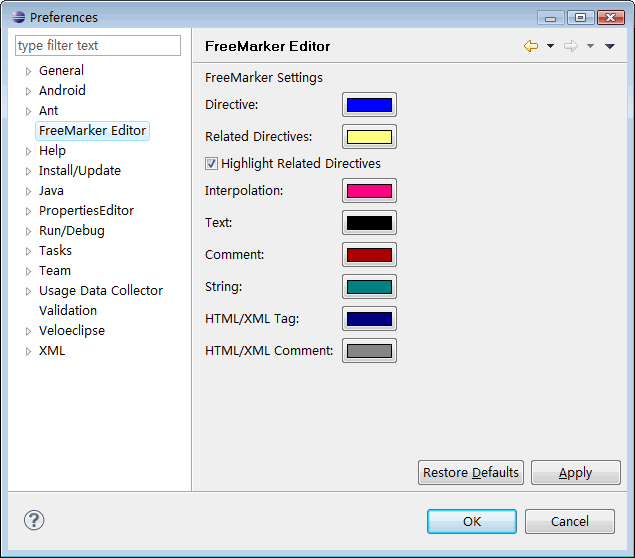Expand the Run/Debug tree node
Screen dimensions: 635x558
pos(28,232)
